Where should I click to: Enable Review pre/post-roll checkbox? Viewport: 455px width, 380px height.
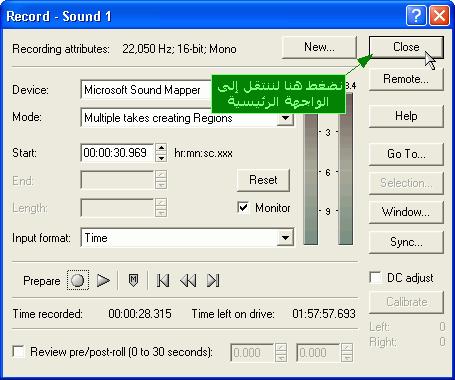coord(18,352)
